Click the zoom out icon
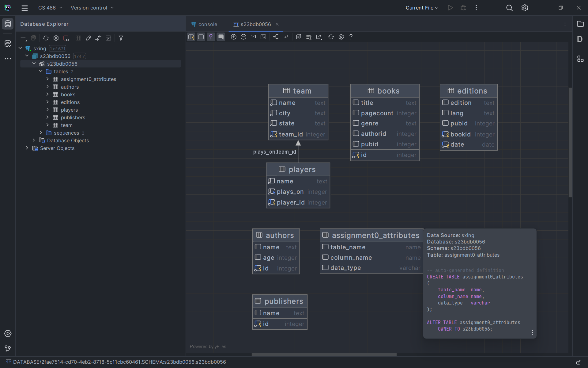Viewport: 588px width, 368px height. pos(243,37)
